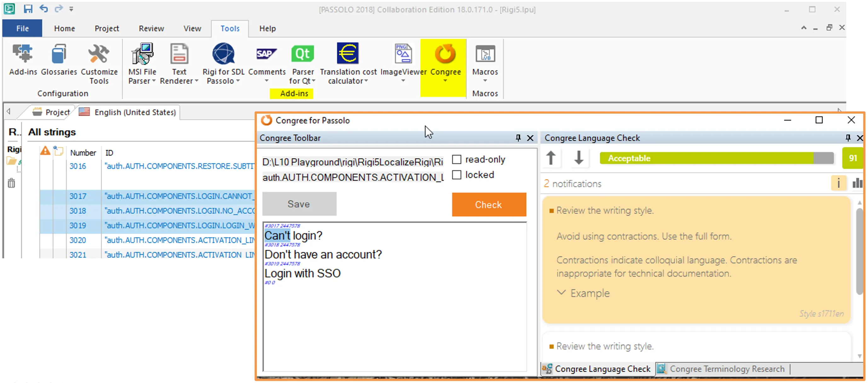
Task: Undo the last action in quick access toolbar
Action: click(x=44, y=8)
